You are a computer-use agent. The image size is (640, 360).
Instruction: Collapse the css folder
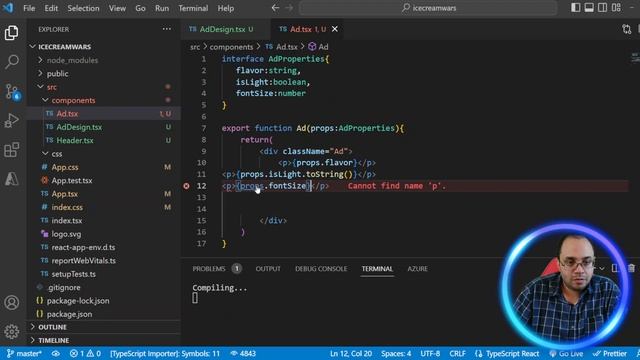(x=56, y=154)
